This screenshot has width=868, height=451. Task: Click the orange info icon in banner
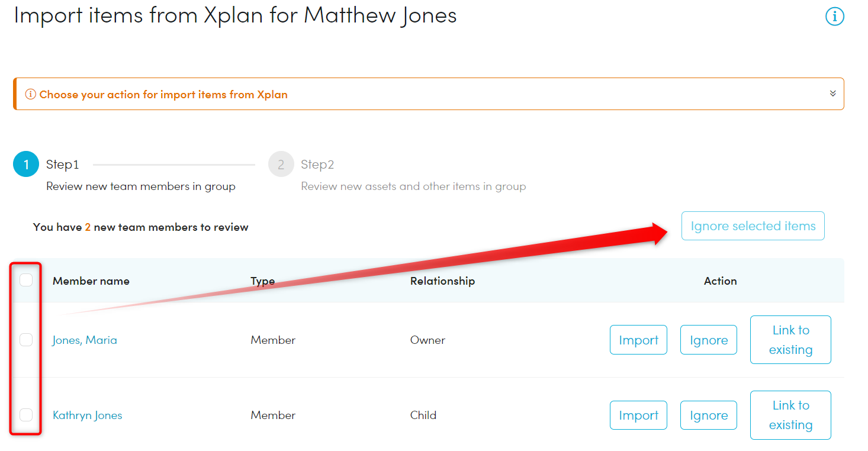pos(30,95)
